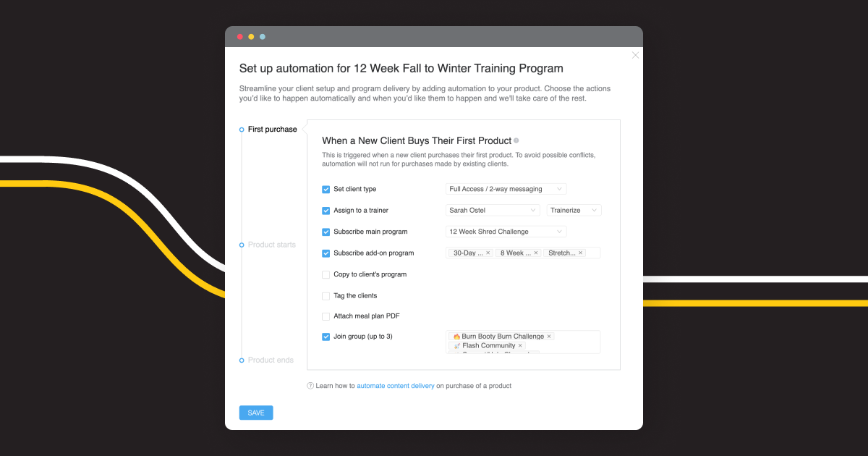Open the client type dropdown

pyautogui.click(x=506, y=190)
